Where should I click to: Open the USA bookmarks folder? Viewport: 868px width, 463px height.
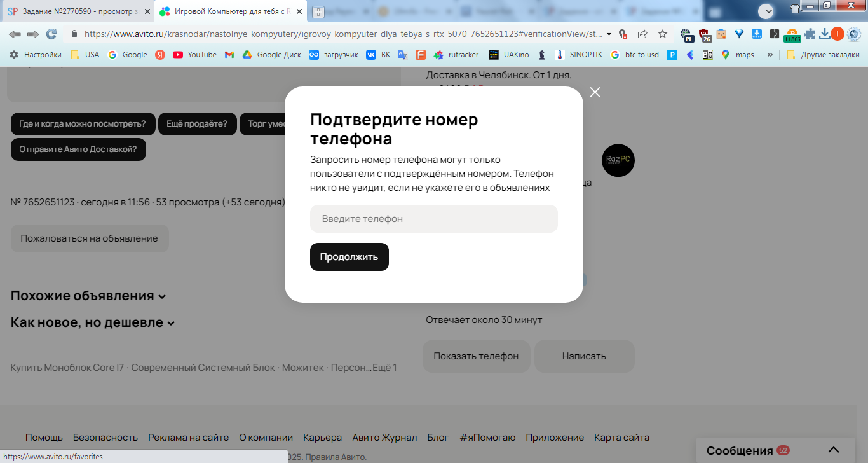click(85, 55)
